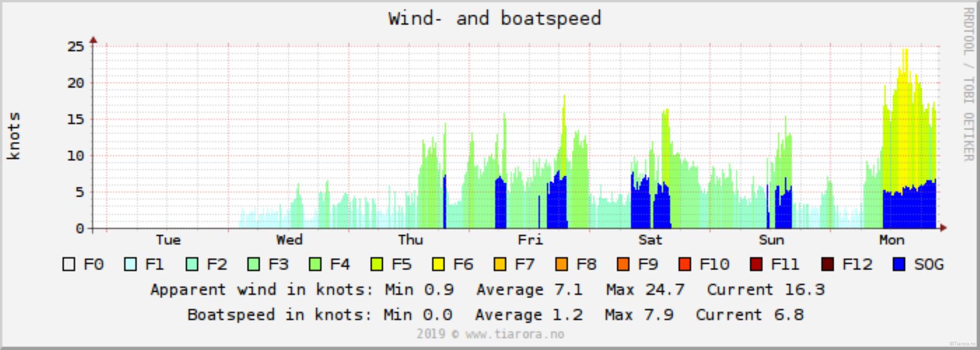Click the blue SOG legend swatch

click(x=899, y=264)
